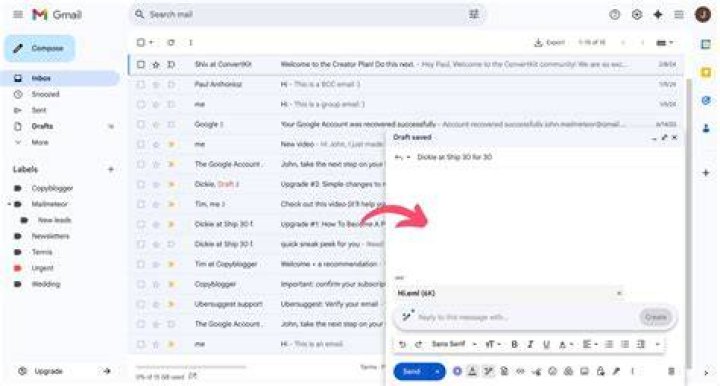This screenshot has width=720, height=386.
Task: Expand the More sidebar section
Action: [40, 142]
